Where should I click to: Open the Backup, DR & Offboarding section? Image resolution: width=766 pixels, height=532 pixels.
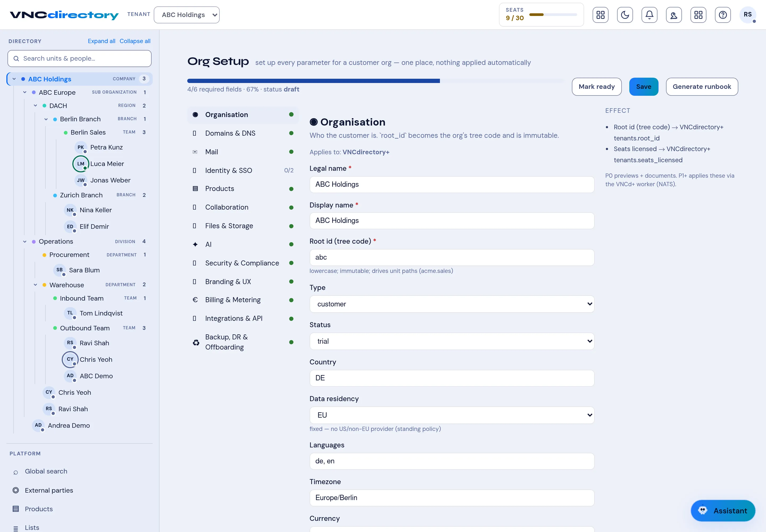[x=243, y=342]
